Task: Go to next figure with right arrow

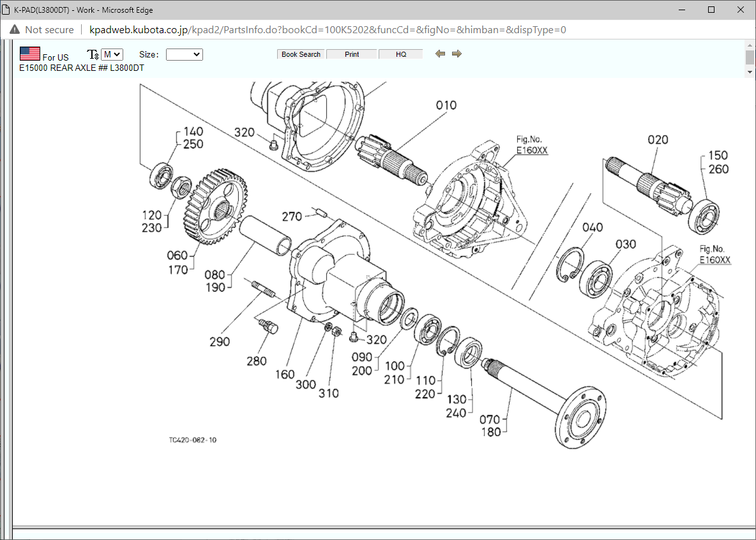Action: [x=457, y=54]
